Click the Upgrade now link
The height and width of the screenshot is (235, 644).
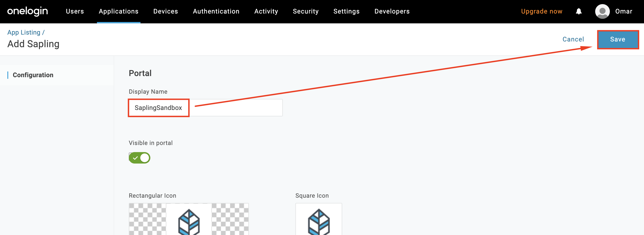tap(542, 11)
